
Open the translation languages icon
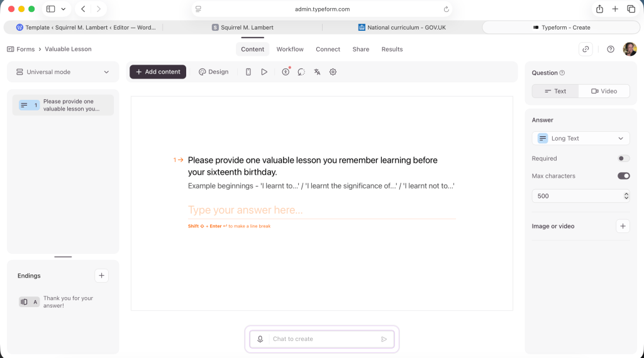coord(317,72)
